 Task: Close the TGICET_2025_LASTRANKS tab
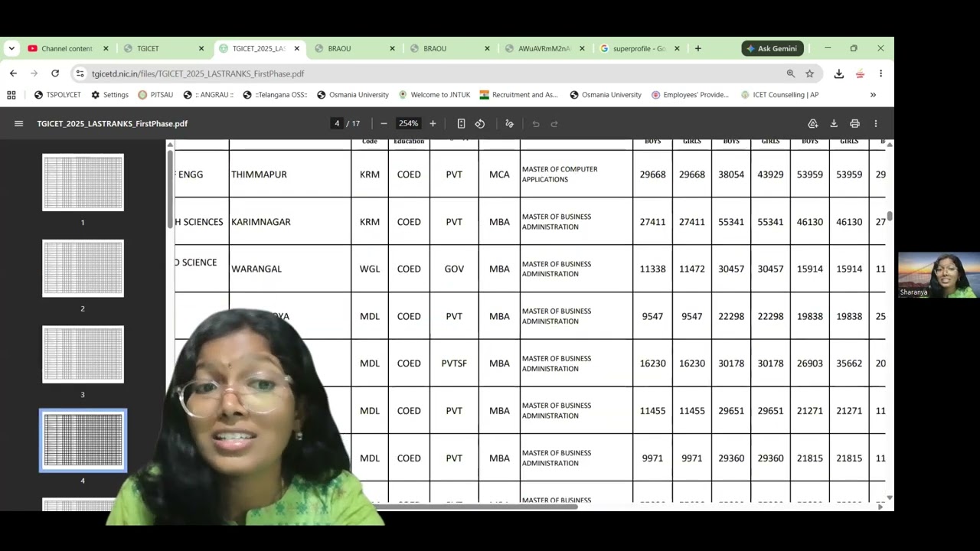click(297, 48)
